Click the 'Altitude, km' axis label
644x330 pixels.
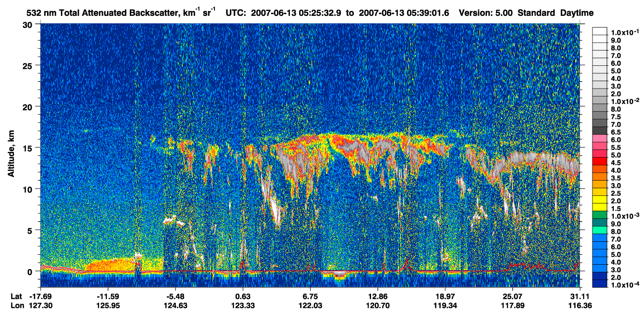tap(11, 154)
